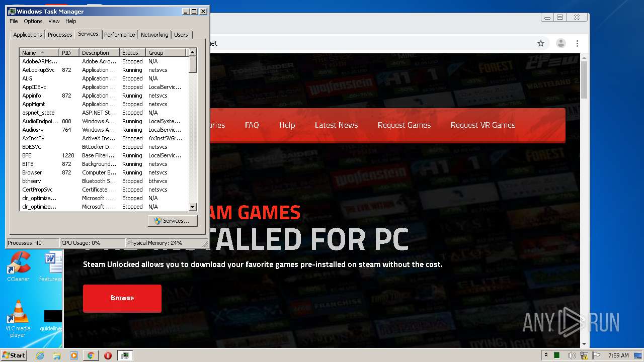Open the Request Games link
Viewport: 644px width, 362px height.
point(405,125)
